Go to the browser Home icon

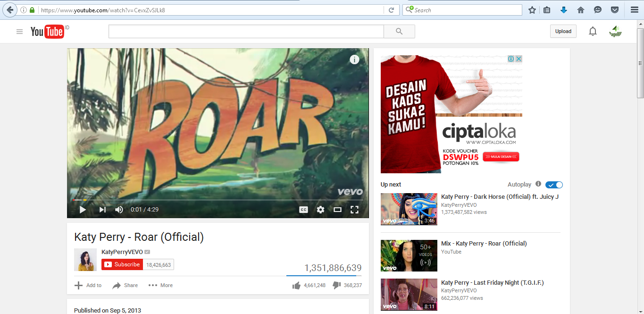coord(581,10)
